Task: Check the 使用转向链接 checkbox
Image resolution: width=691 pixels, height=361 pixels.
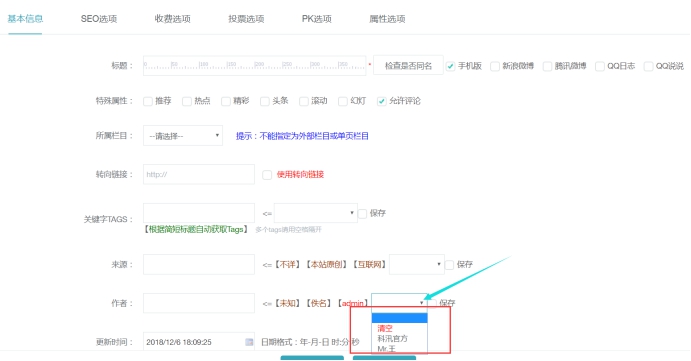Action: (x=267, y=175)
